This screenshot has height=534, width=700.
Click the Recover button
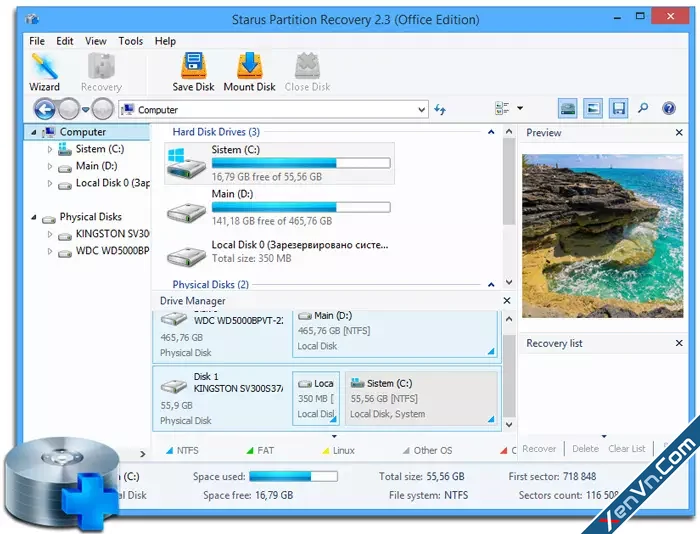coord(539,449)
